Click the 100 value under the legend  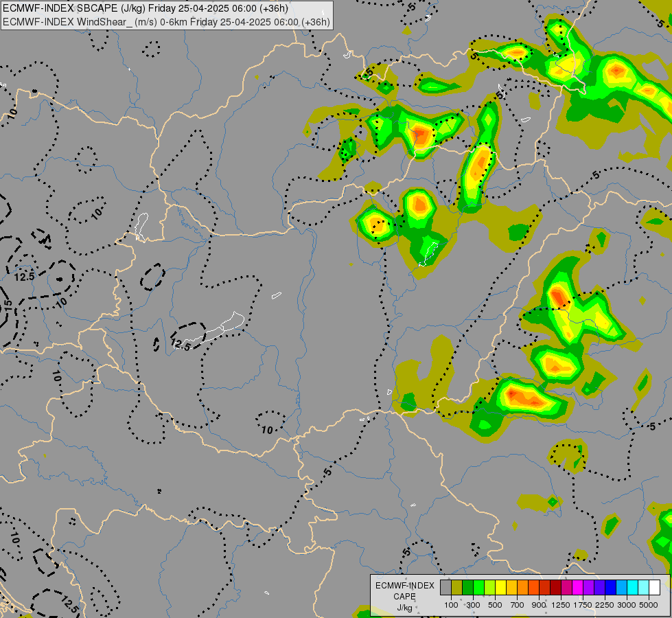451,605
